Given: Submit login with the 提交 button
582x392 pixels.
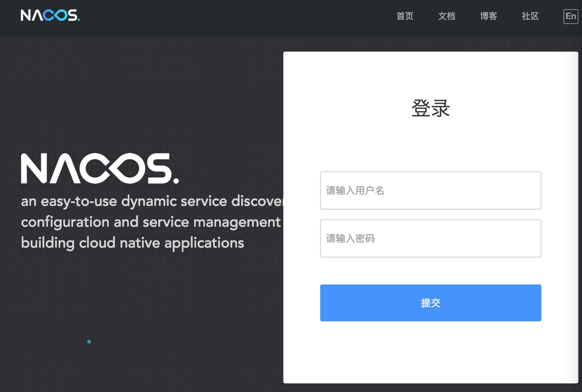Looking at the screenshot, I should 431,303.
